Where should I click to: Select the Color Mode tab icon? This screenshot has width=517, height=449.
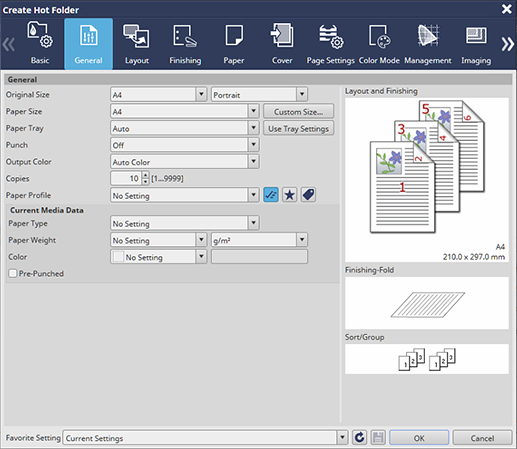[379, 36]
